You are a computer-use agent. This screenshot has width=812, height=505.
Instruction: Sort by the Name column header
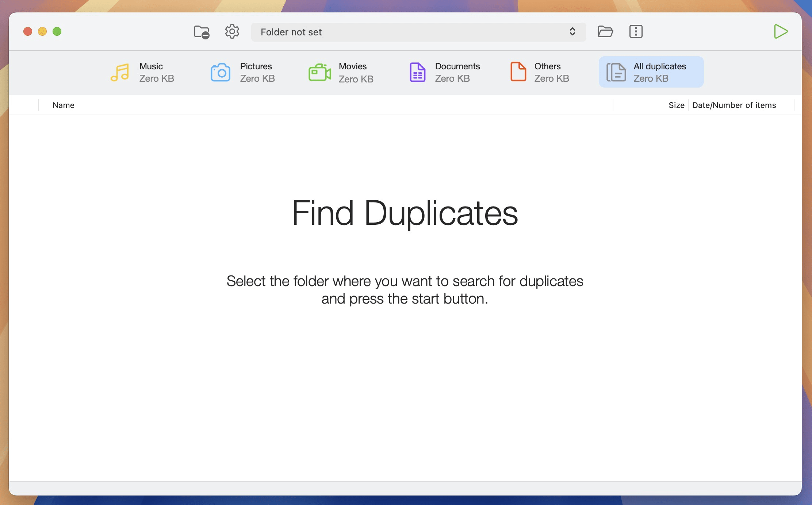tap(64, 105)
